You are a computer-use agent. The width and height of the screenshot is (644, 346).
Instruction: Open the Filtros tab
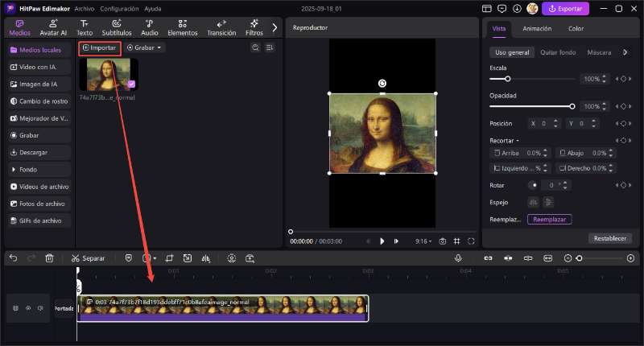tap(254, 28)
